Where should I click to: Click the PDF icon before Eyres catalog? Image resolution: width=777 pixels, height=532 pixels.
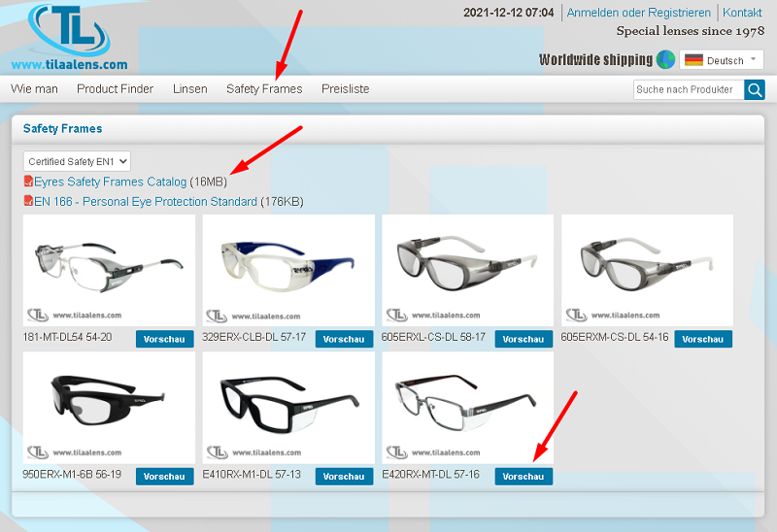[x=29, y=182]
